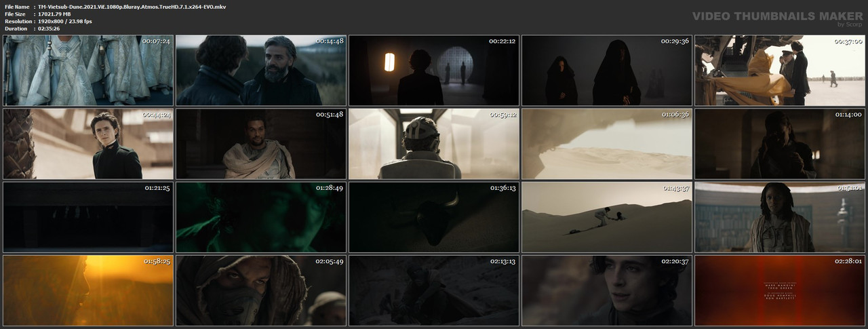Click the dark thumbnail stamped 01:21:25
Image resolution: width=868 pixels, height=329 pixels.
88,217
